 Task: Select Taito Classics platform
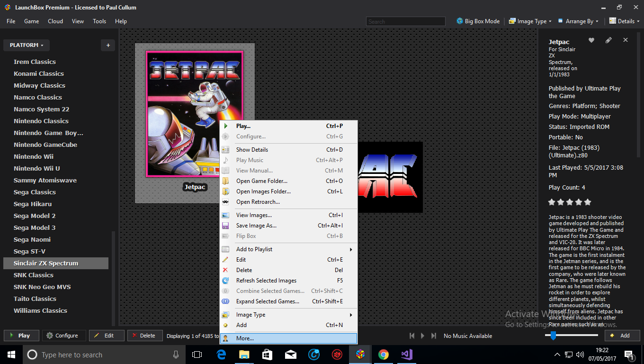pyautogui.click(x=35, y=299)
